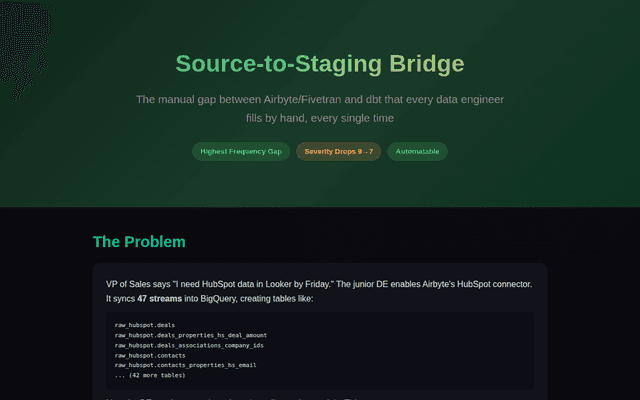Click the bold "47 streams" text
The image size is (640, 400).
coord(160,299)
